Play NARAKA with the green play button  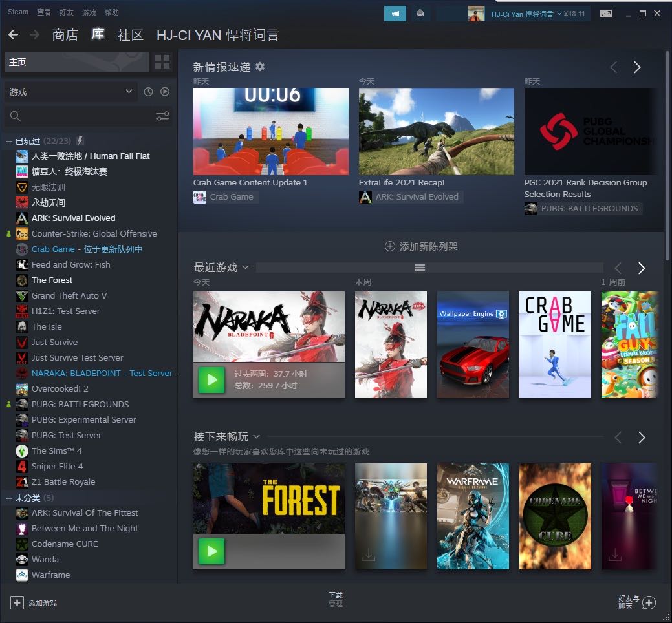click(x=211, y=380)
